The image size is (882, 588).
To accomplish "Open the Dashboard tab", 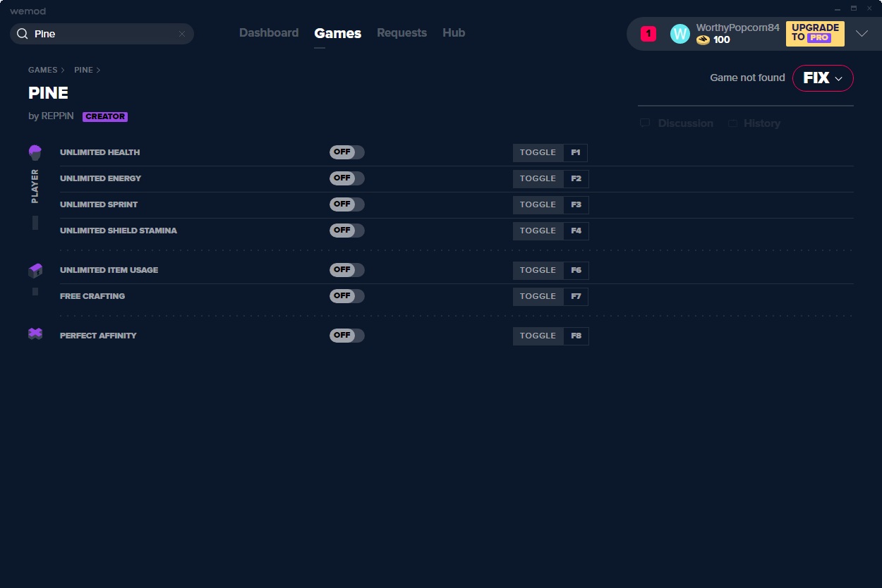I will coord(269,32).
